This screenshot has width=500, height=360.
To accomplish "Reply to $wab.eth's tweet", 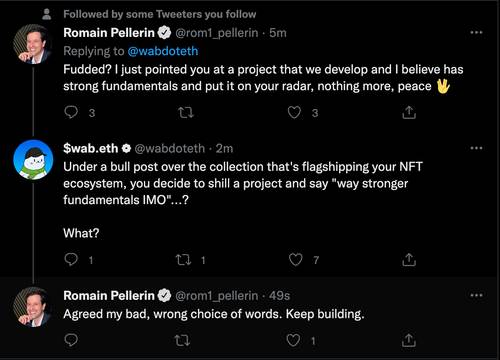I will (x=71, y=259).
